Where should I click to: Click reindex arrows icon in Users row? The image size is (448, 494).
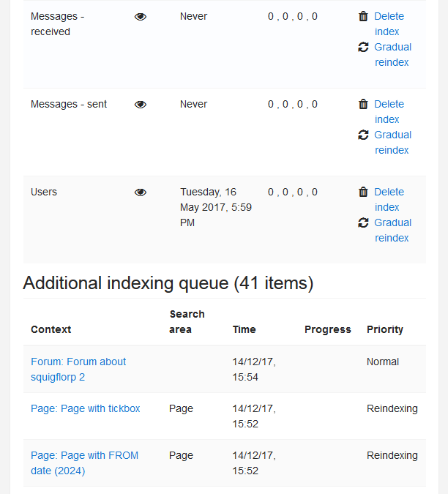(363, 222)
